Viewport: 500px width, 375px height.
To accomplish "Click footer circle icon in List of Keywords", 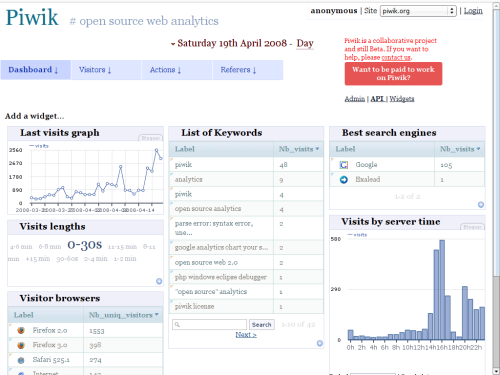I will (x=320, y=343).
